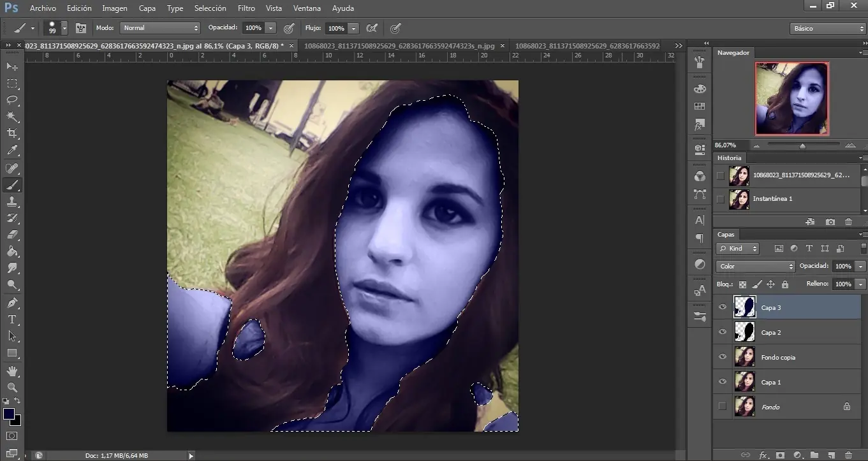Hide the Capa 2 layer

tap(723, 332)
